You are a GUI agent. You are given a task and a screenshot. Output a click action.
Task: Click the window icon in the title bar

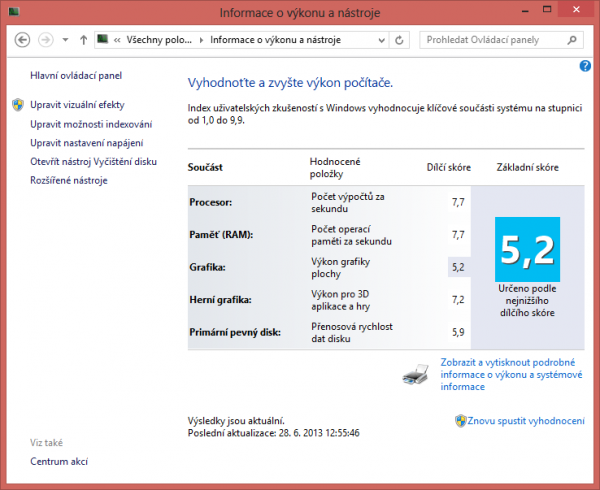coord(15,12)
